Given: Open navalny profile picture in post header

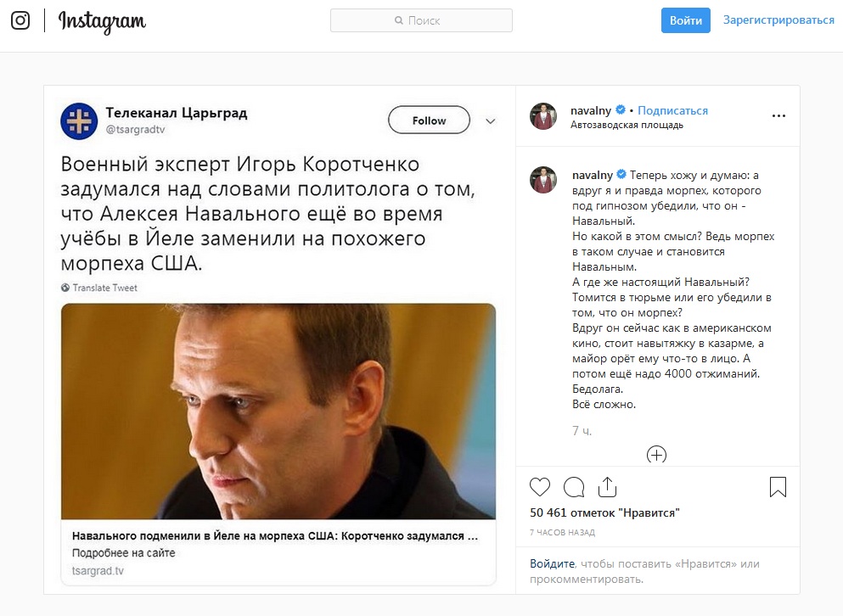Looking at the screenshot, I should pyautogui.click(x=543, y=116).
